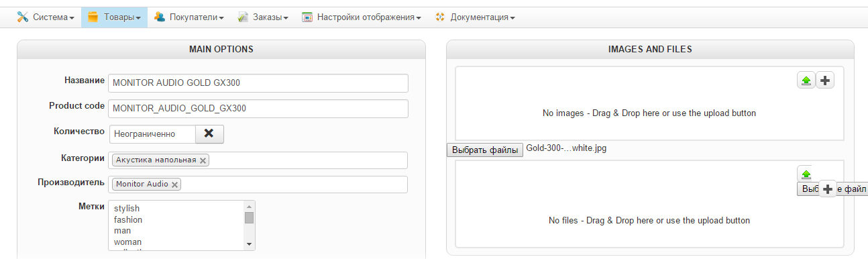
Task: Remove the Monitor Audio manufacturer tag
Action: click(174, 185)
